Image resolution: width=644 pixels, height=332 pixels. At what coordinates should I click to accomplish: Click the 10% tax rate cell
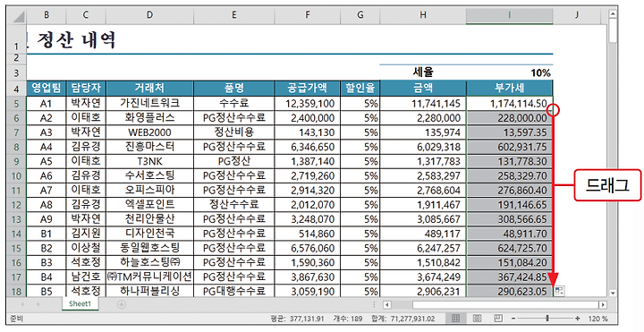[x=510, y=72]
